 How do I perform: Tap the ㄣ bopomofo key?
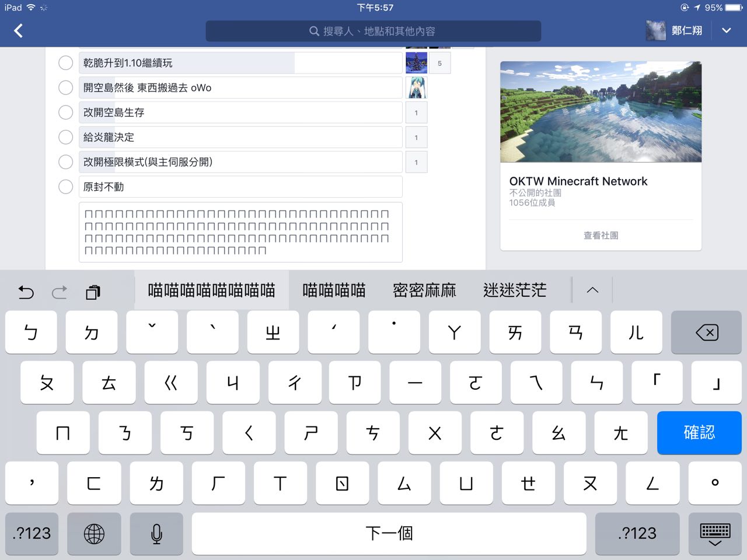point(596,383)
